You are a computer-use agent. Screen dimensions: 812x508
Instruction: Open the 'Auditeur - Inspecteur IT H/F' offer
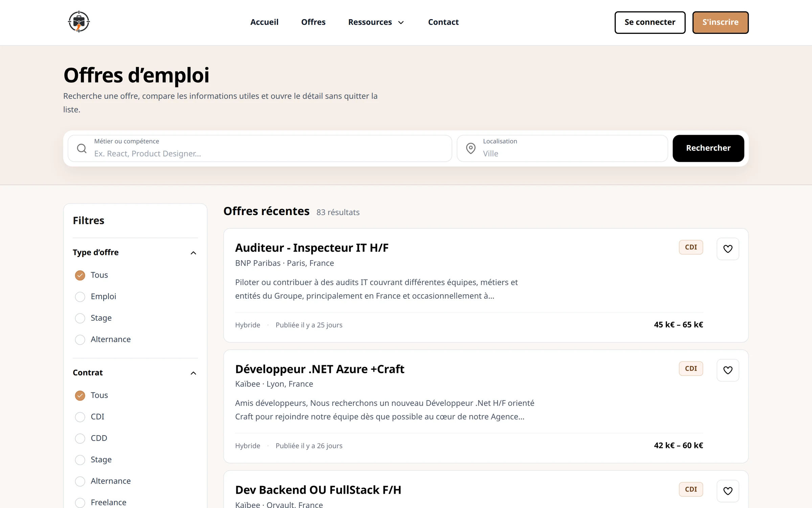[x=312, y=248]
